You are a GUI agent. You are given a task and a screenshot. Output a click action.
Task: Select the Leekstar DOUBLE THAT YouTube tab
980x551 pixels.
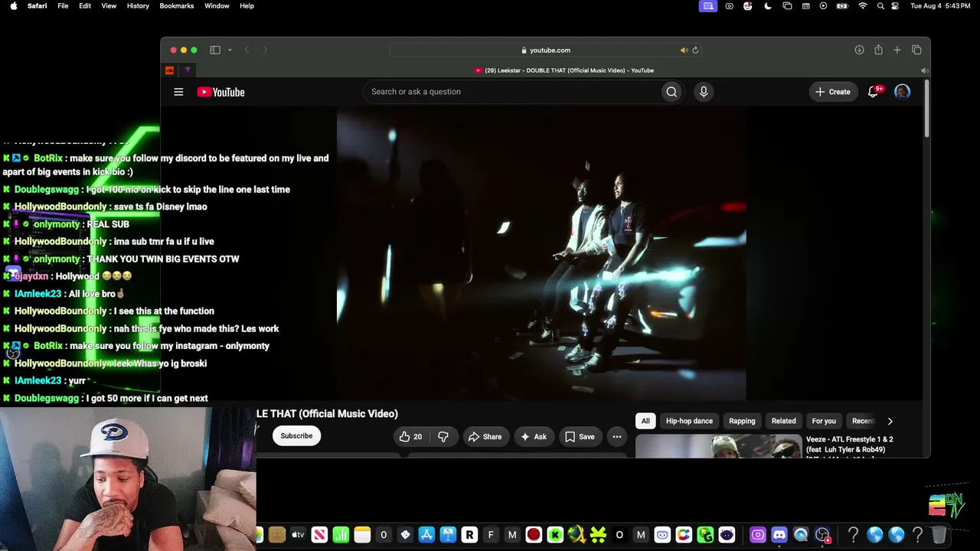(x=563, y=70)
